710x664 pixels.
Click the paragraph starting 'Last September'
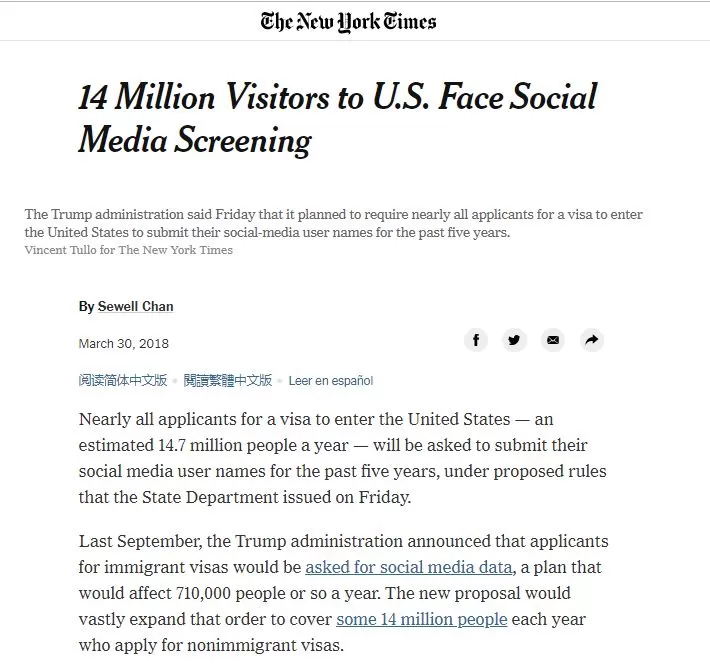(x=343, y=593)
